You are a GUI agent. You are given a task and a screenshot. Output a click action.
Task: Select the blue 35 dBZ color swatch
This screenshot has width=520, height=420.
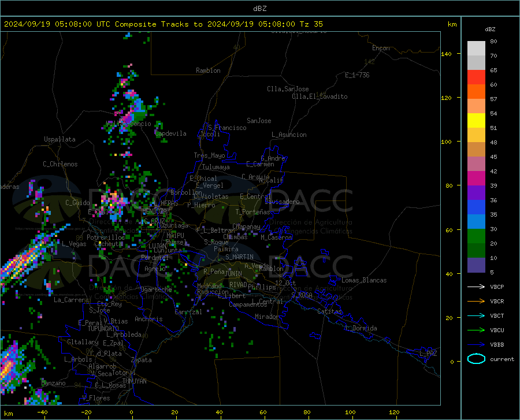476,207
